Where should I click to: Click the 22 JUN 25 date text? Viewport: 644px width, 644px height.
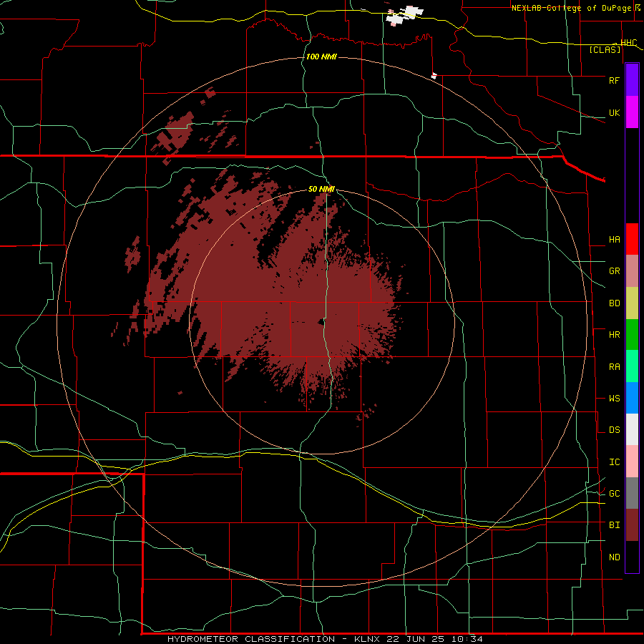414,639
